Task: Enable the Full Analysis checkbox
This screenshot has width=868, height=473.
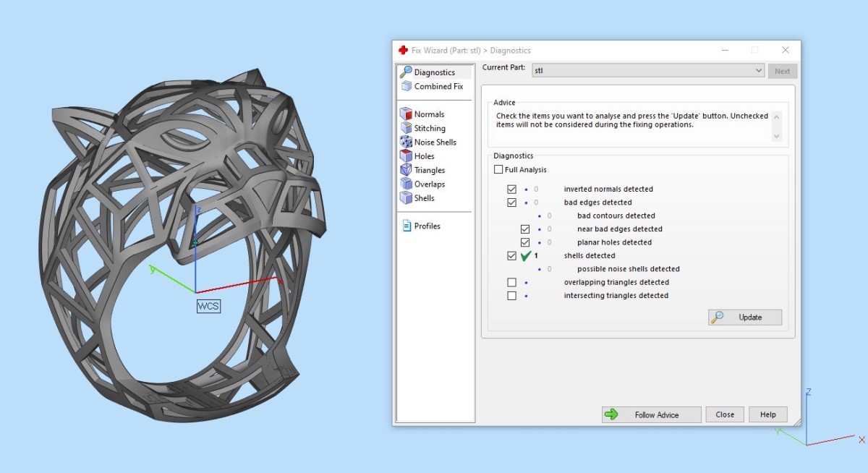Action: click(498, 170)
